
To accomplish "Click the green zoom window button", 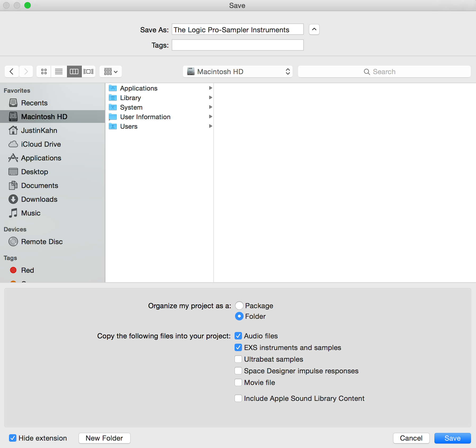I will (x=28, y=5).
